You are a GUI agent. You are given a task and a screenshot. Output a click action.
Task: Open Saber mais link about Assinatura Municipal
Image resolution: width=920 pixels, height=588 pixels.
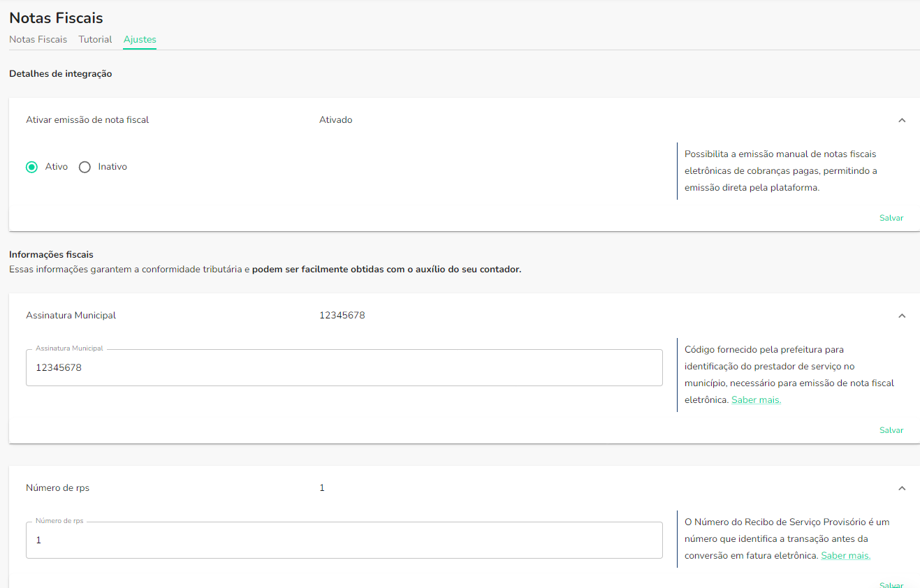coord(756,400)
